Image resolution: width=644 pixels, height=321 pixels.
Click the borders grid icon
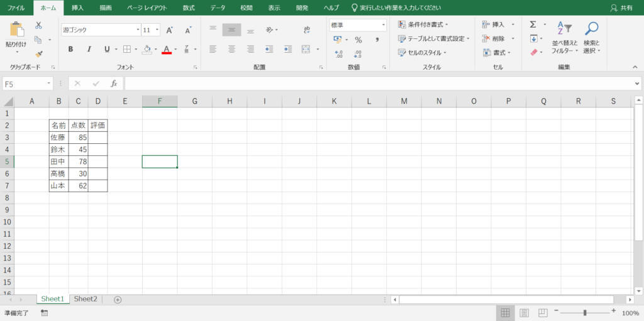[127, 49]
